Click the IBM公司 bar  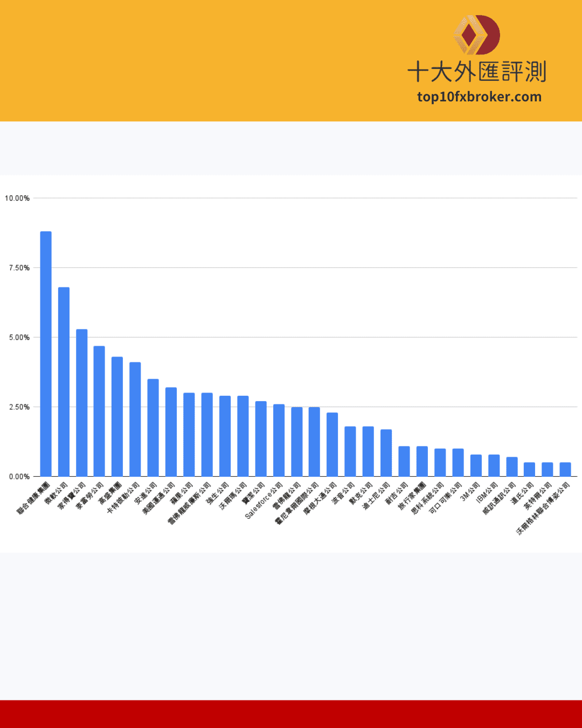(494, 465)
